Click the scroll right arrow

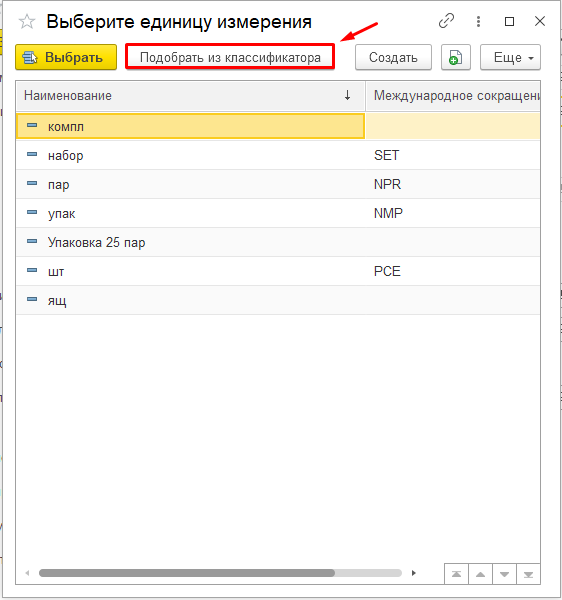[414, 573]
